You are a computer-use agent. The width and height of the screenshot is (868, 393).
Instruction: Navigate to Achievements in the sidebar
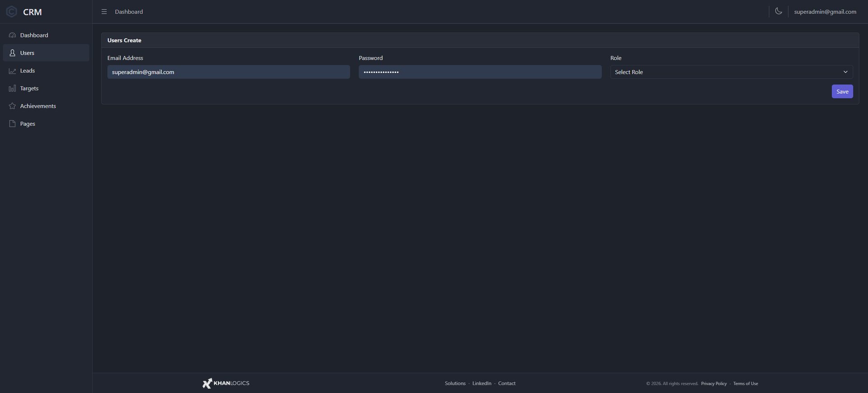pyautogui.click(x=46, y=106)
